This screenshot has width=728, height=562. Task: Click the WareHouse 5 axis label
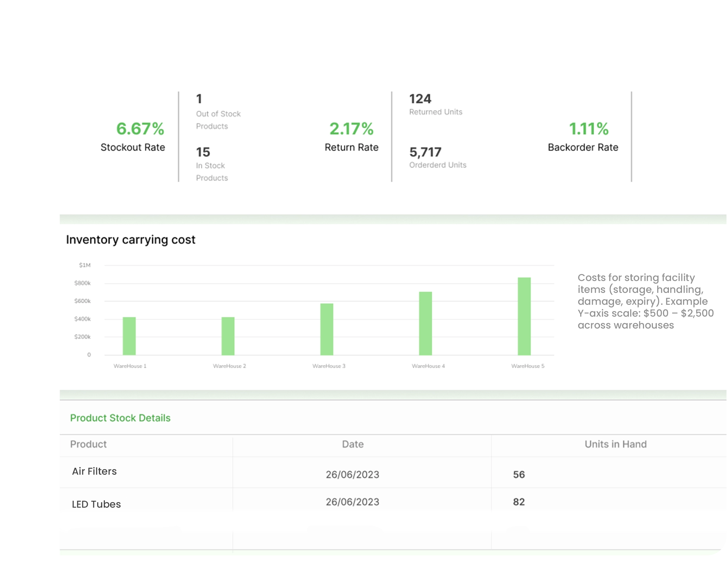click(x=528, y=366)
